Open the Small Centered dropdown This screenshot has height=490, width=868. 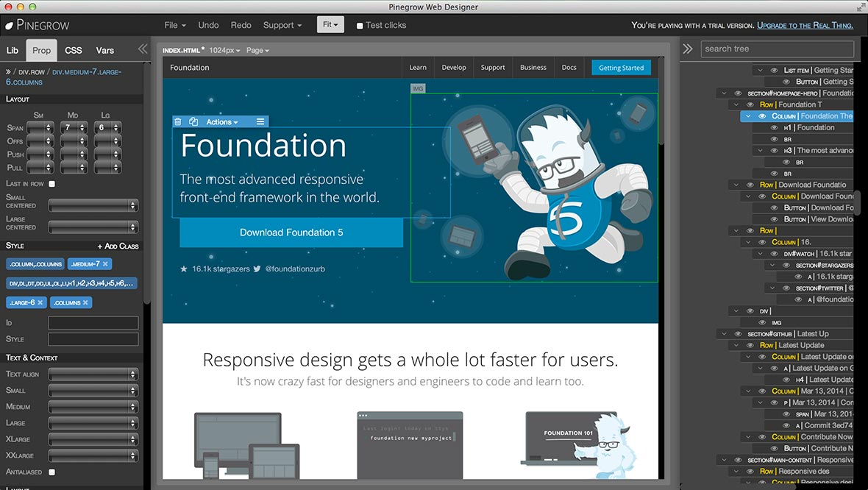tap(93, 205)
